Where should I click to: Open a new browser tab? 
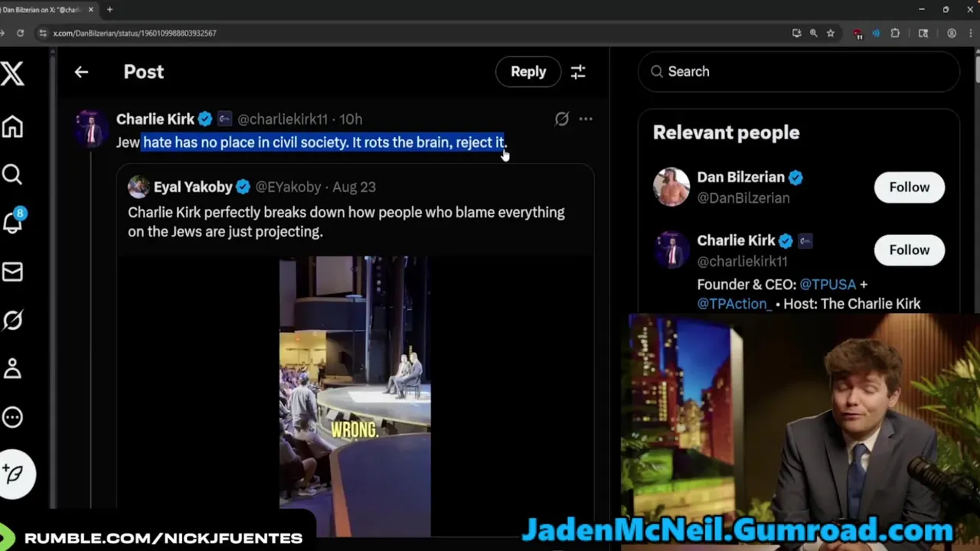click(x=109, y=10)
